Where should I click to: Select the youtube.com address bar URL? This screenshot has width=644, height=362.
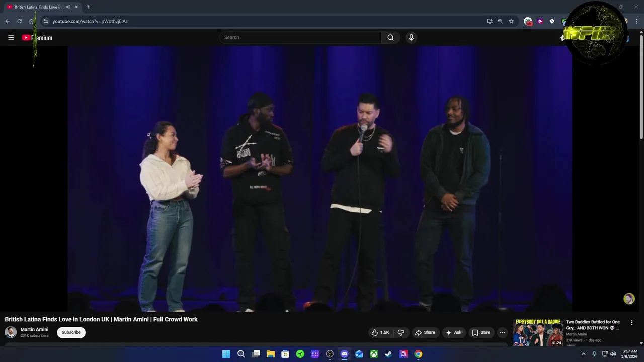90,21
